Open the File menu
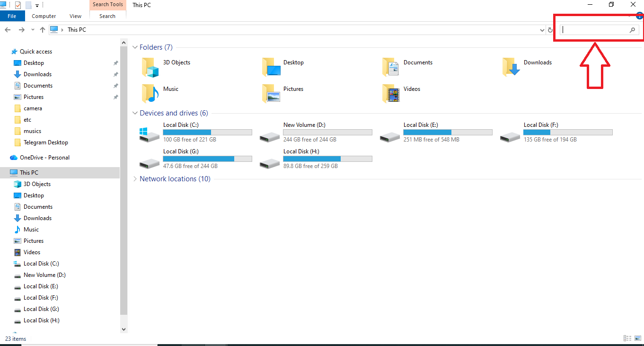The width and height of the screenshot is (644, 346). (x=12, y=16)
